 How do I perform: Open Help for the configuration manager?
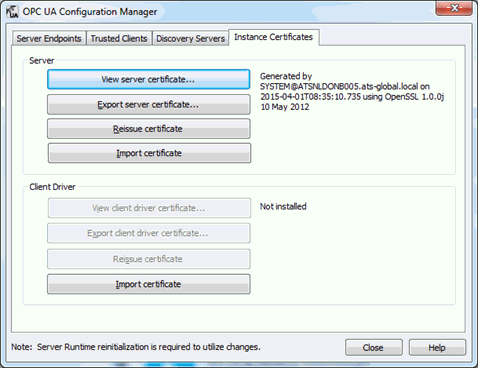click(x=437, y=348)
